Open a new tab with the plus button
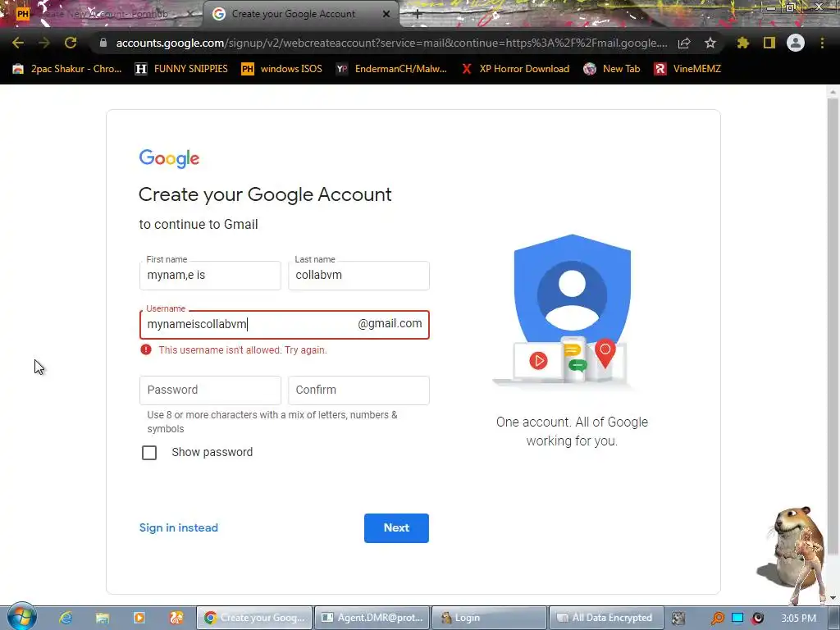The height and width of the screenshot is (630, 840). [x=418, y=15]
